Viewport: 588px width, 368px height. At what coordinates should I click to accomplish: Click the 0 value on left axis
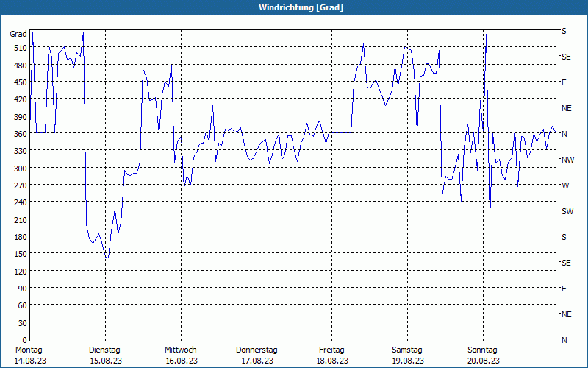pyautogui.click(x=25, y=340)
